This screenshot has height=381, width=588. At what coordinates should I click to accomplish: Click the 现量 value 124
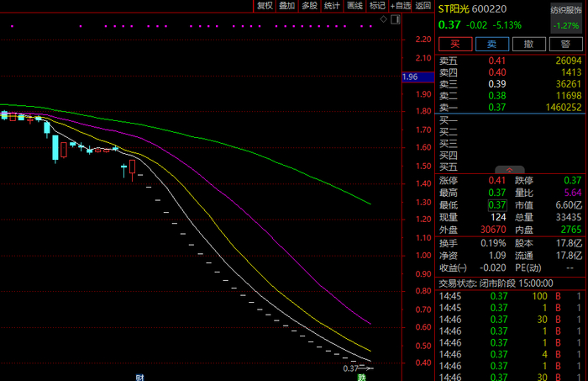click(498, 217)
